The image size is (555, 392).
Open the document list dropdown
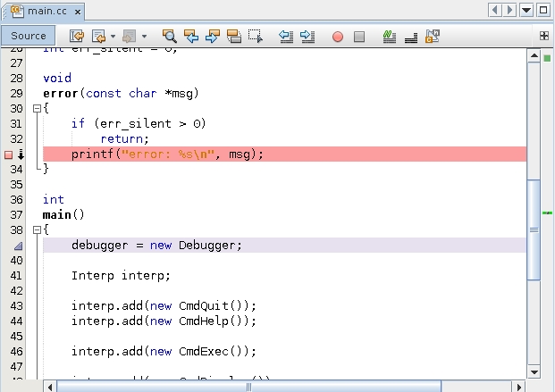(x=526, y=10)
